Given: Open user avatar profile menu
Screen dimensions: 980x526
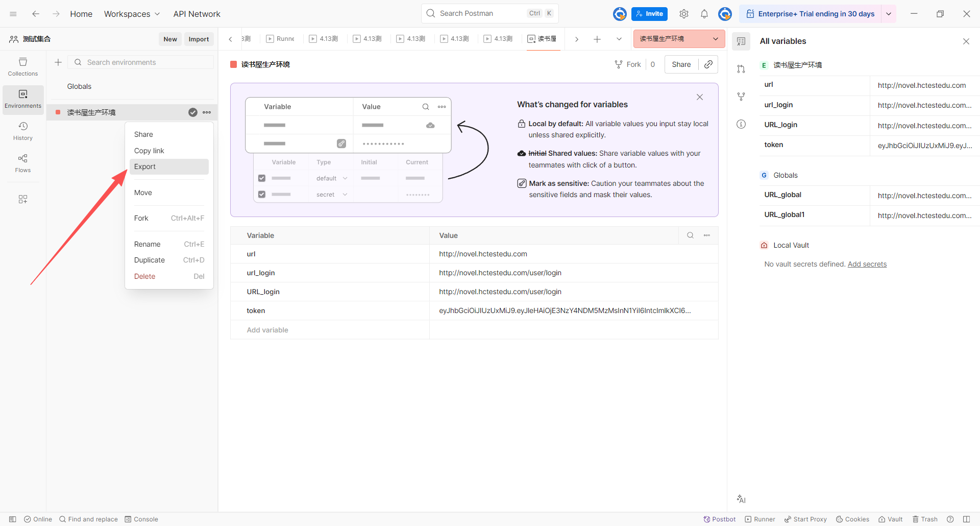Looking at the screenshot, I should 725,14.
